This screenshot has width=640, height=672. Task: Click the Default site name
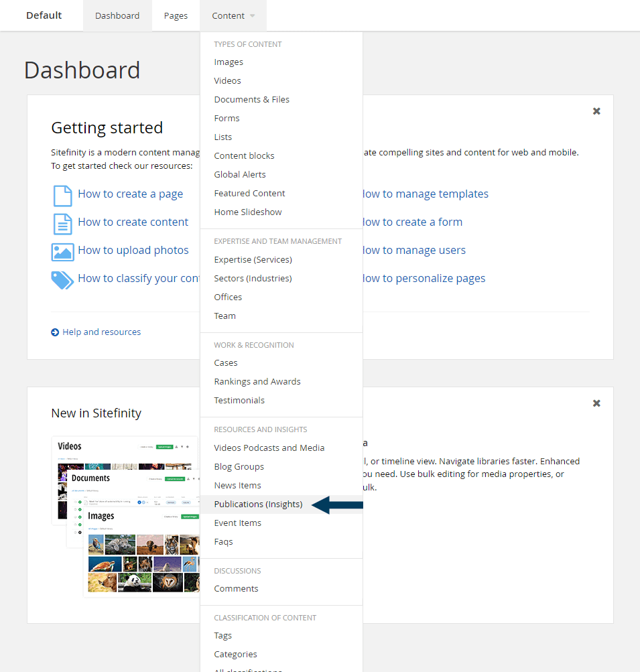(44, 15)
